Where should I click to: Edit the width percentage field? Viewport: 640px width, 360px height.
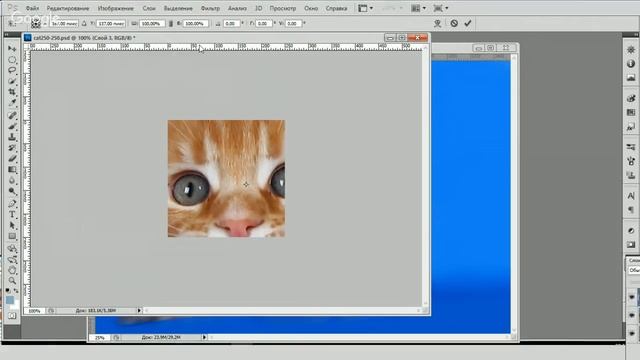pos(152,24)
